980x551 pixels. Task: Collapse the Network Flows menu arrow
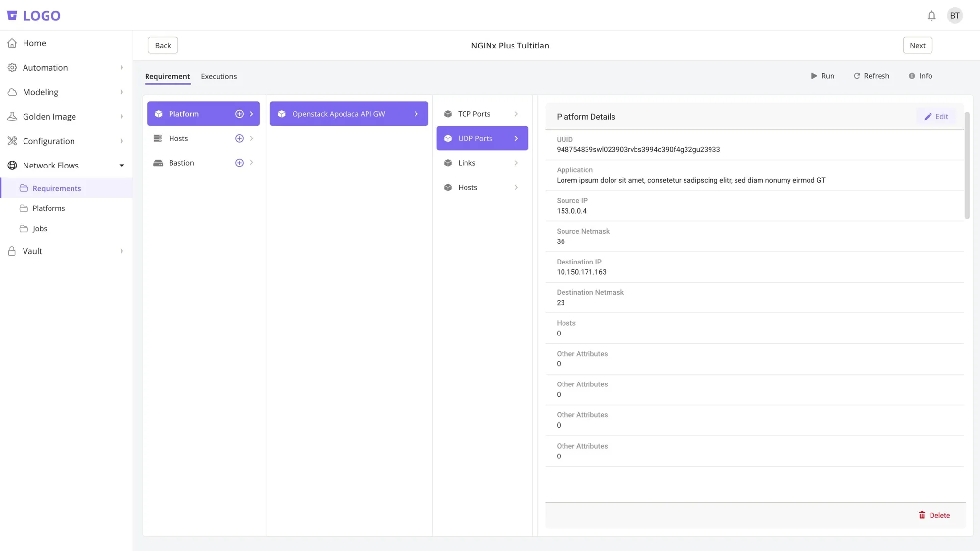[122, 166]
